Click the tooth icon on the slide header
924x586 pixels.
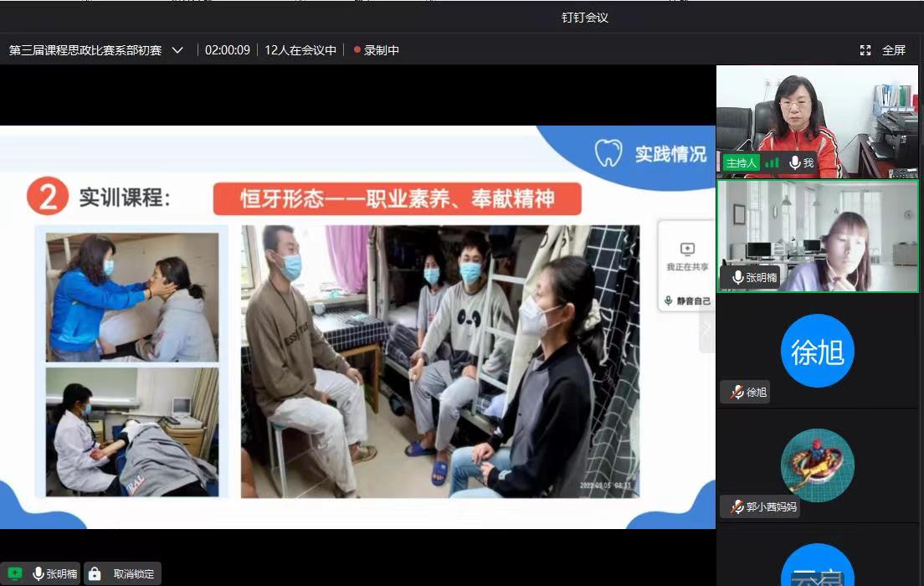(608, 152)
